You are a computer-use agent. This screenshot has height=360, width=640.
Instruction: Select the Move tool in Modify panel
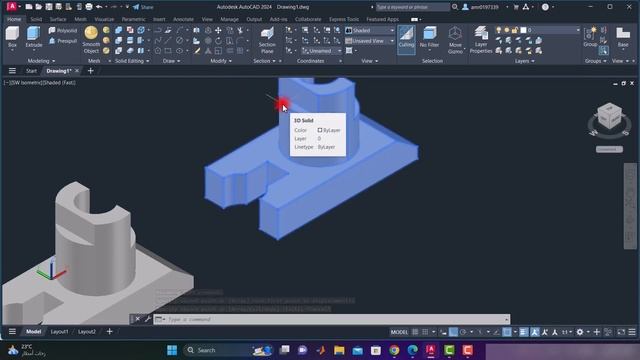tap(218, 31)
